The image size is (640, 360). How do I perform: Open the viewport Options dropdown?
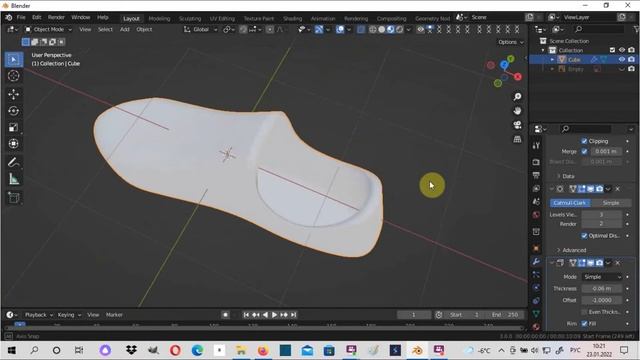pos(511,42)
